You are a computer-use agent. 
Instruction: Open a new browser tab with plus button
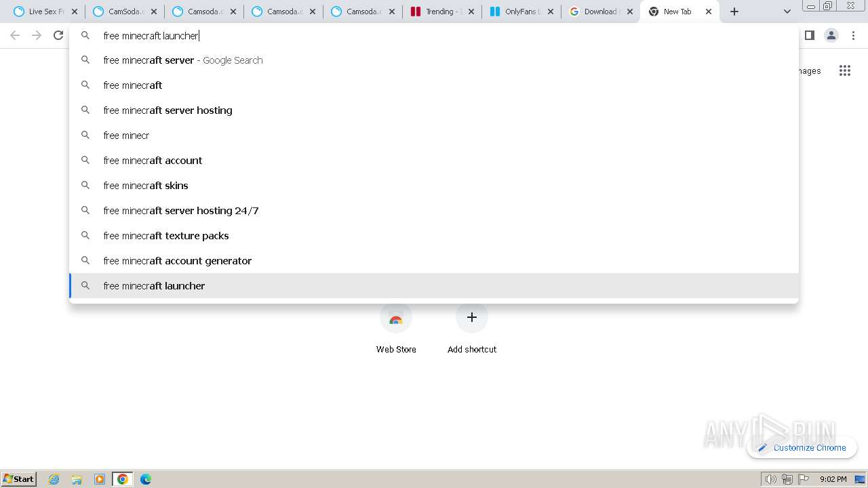[734, 12]
